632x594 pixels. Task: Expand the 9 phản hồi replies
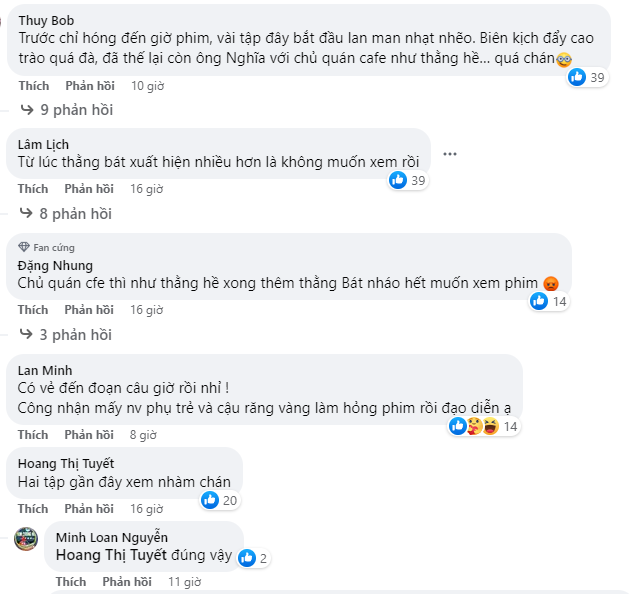tap(74, 109)
